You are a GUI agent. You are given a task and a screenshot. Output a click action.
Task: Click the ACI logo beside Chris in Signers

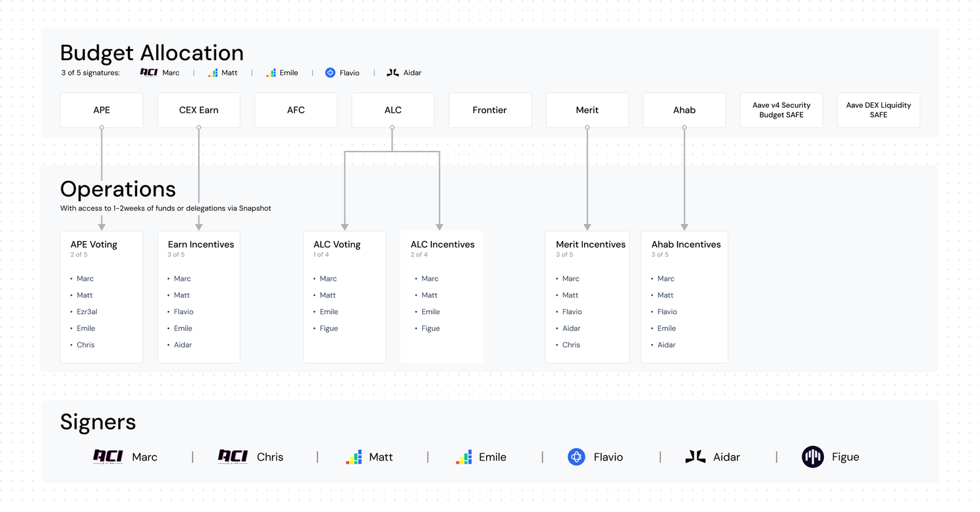tap(233, 456)
